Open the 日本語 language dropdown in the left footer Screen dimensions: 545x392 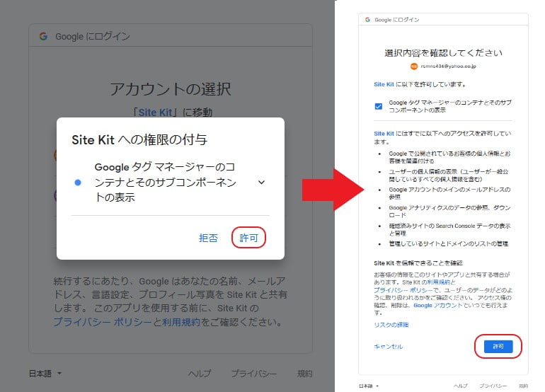click(45, 373)
